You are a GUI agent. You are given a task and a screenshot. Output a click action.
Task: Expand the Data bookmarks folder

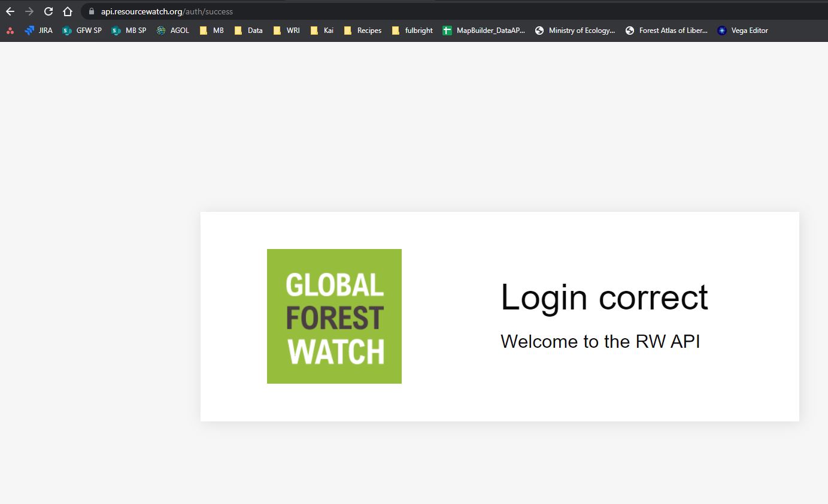(248, 31)
